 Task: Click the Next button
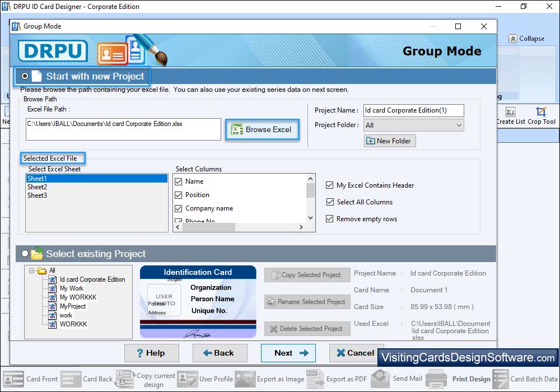point(288,353)
